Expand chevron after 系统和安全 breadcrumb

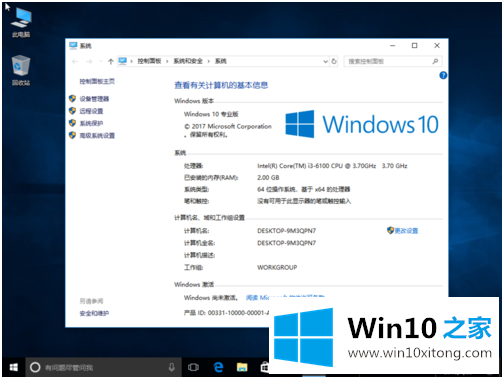point(209,61)
